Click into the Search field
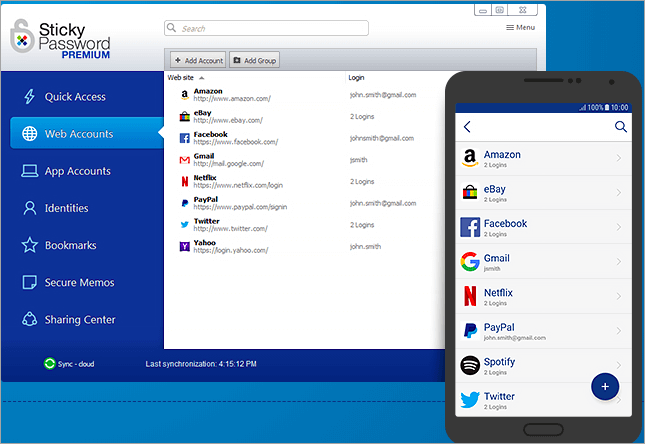Image resolution: width=645 pixels, height=444 pixels. [x=266, y=28]
